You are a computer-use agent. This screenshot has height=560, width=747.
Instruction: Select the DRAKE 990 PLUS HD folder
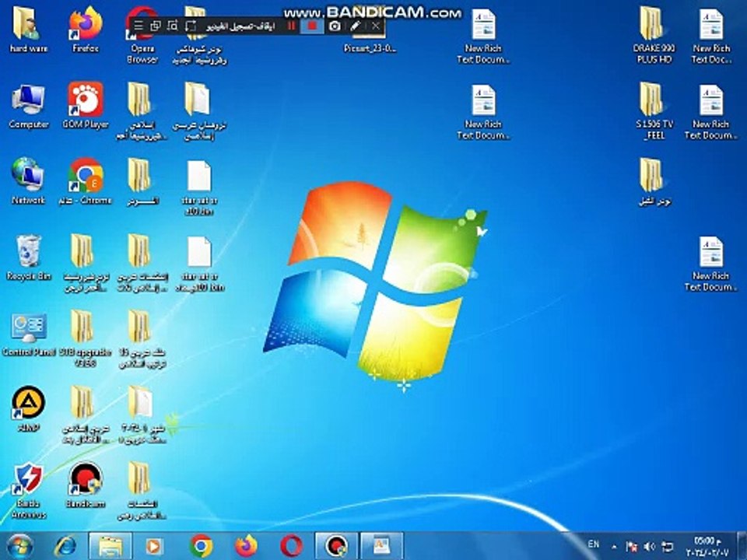pyautogui.click(x=654, y=36)
